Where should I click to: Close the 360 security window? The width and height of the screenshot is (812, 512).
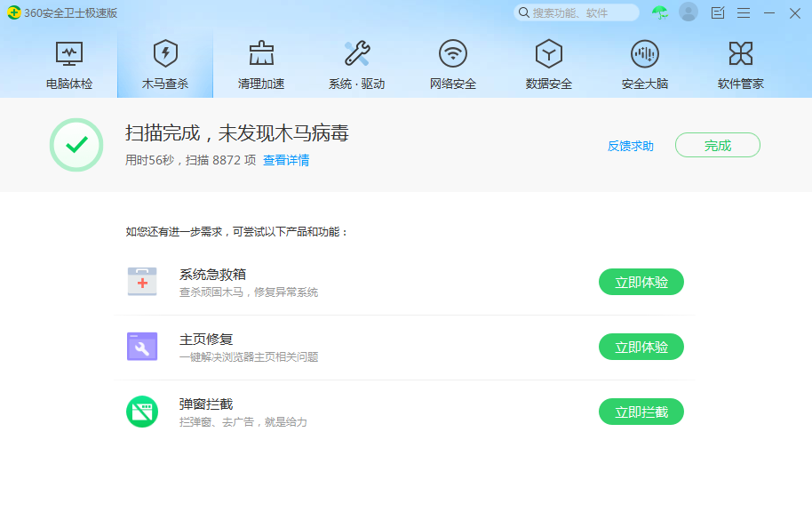click(795, 13)
